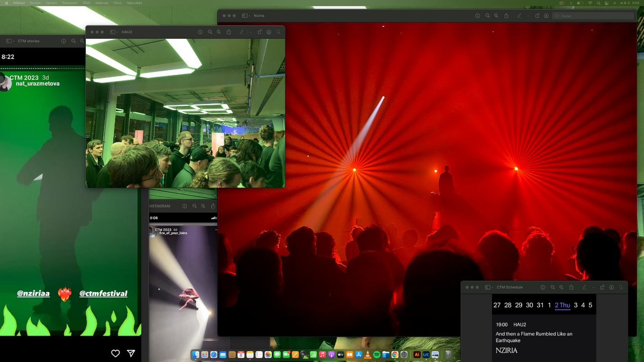Select date 3 in CTM schedule
The image size is (644, 362).
coord(575,305)
